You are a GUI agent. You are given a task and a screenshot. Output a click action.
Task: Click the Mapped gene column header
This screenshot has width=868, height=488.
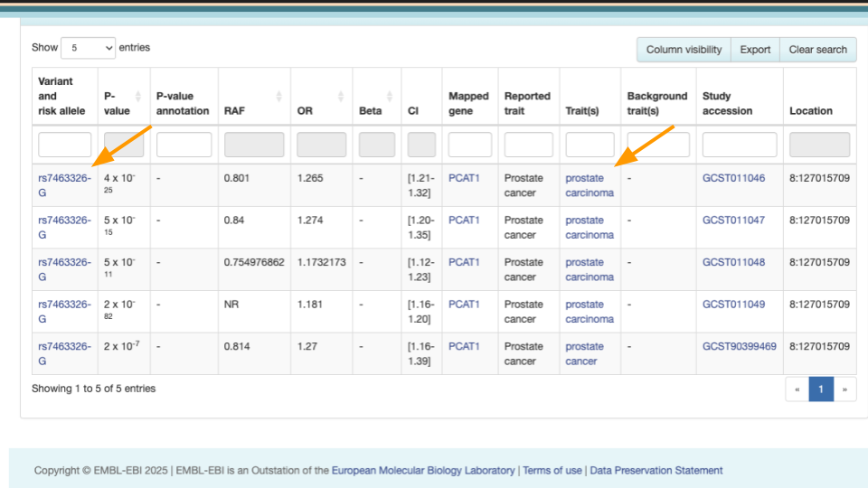(470, 97)
